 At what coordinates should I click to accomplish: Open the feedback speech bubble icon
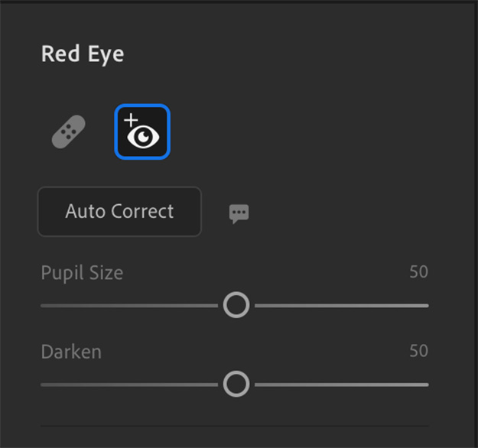(x=239, y=213)
